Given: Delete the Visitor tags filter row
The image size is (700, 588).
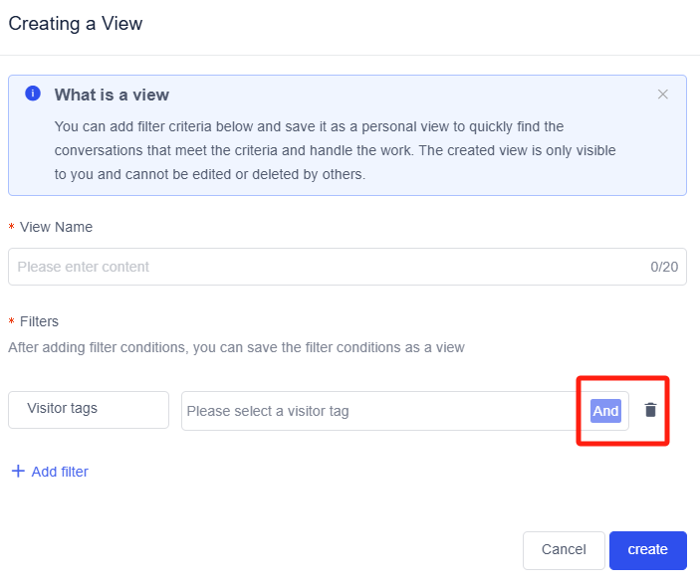Looking at the screenshot, I should (650, 410).
